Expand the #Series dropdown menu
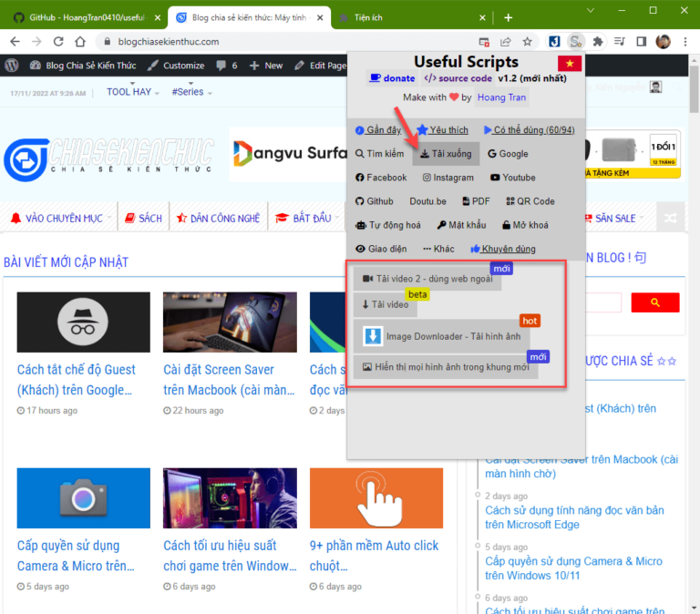This screenshot has width=700, height=614. coord(191,92)
